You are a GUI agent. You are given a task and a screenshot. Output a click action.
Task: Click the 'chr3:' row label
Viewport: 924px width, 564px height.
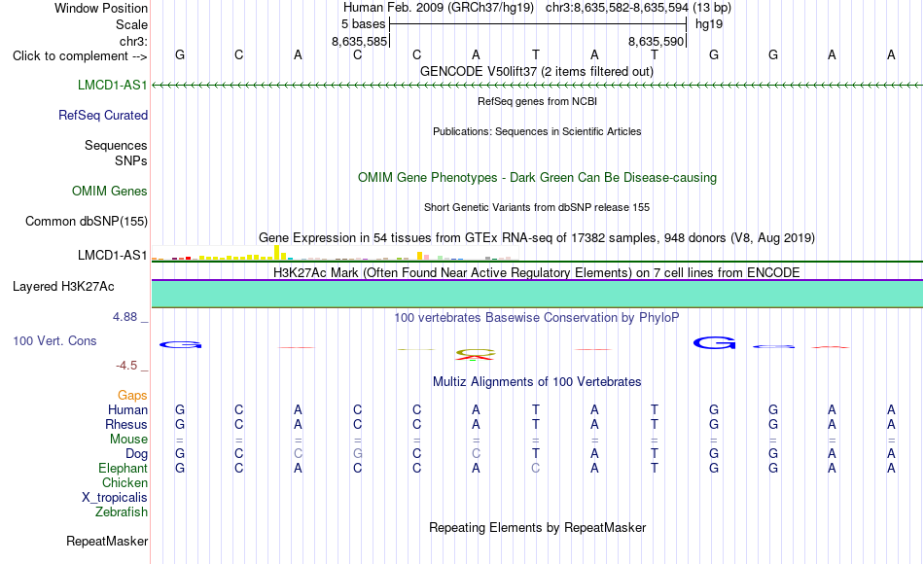pos(133,41)
